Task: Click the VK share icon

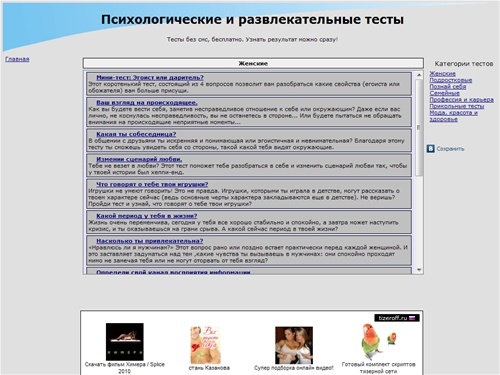Action: tap(431, 149)
